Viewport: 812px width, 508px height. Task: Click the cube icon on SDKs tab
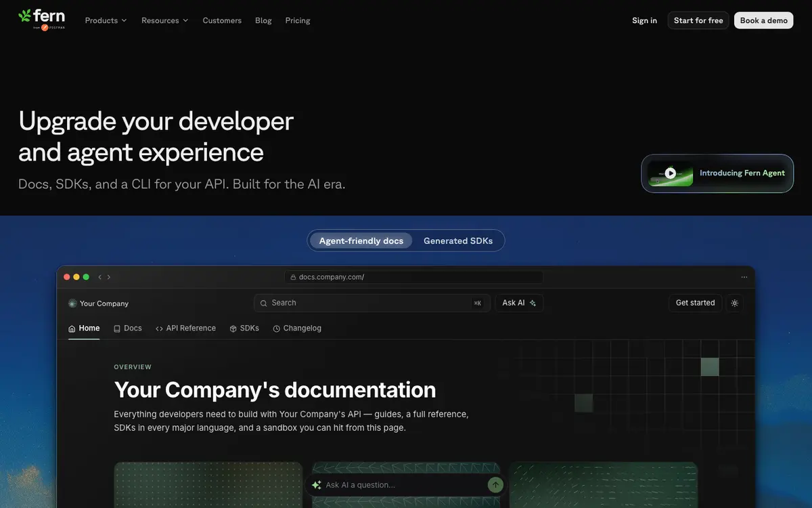coord(233,329)
